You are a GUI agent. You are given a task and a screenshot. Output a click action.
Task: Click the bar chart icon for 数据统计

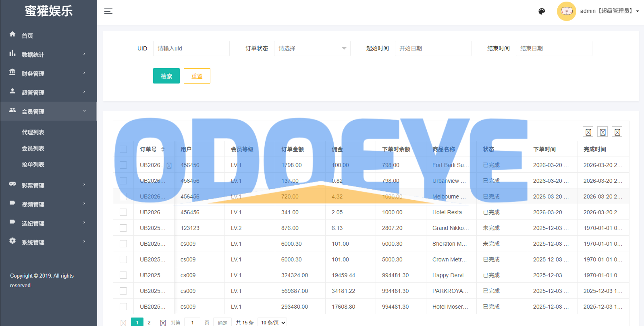[x=12, y=53]
